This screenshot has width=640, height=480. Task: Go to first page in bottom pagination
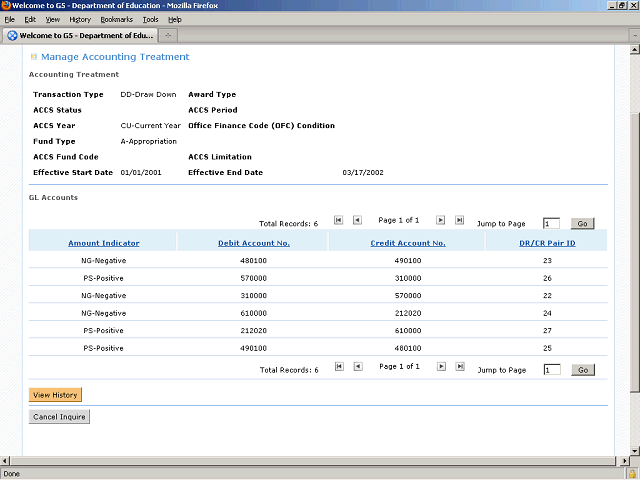tap(339, 367)
